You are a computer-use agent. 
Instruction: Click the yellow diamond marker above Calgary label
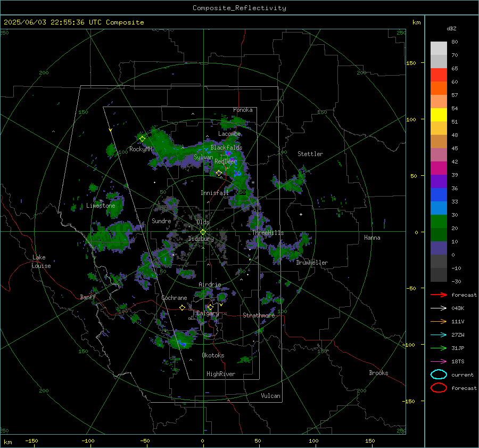(210, 307)
